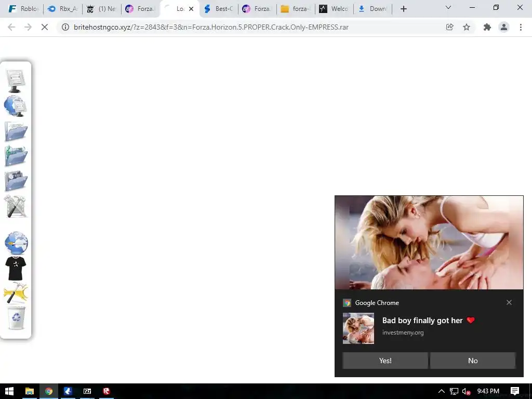532x399 pixels.
Task: Click the muted volume tray icon
Action: click(466, 391)
